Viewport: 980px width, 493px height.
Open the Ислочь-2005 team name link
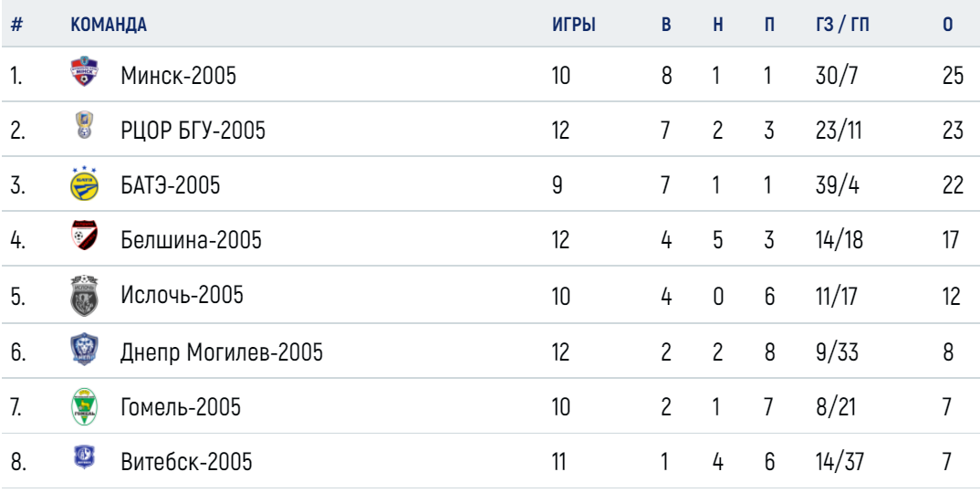click(182, 295)
